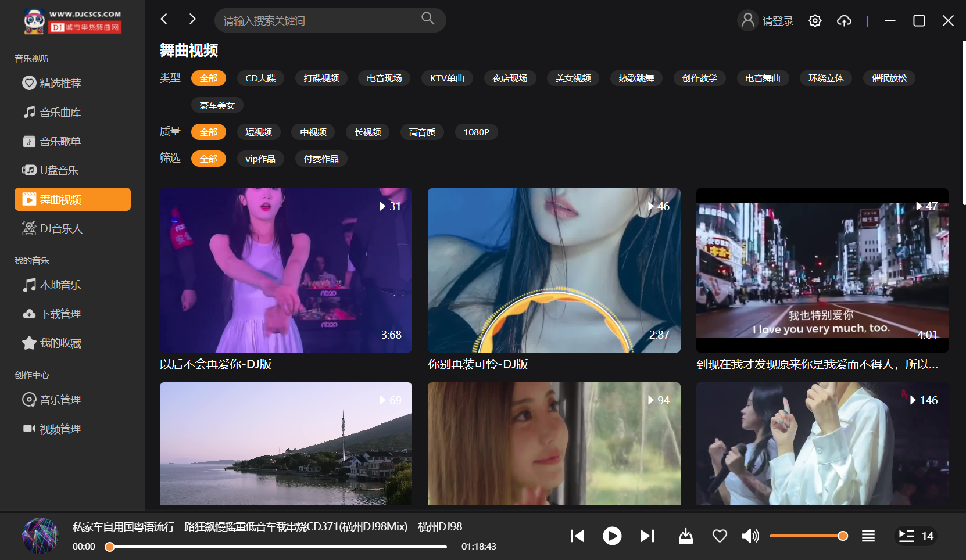Viewport: 966px width, 560px height.
Task: Click the search keyword input field
Action: (330, 20)
